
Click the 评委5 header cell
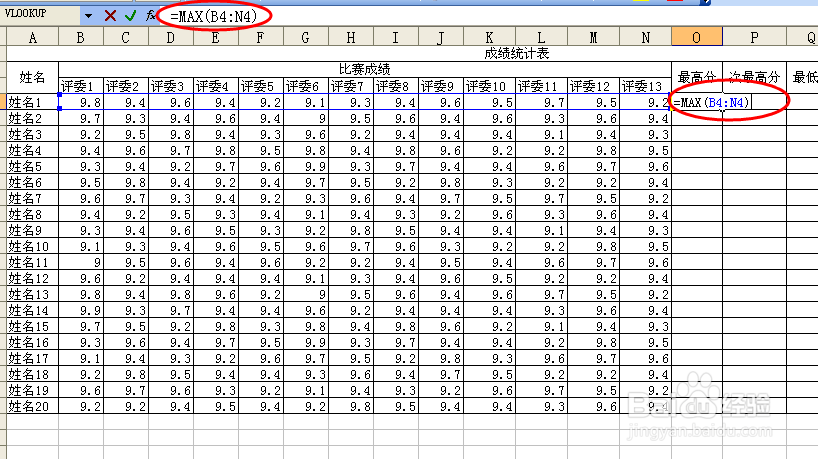[260, 85]
